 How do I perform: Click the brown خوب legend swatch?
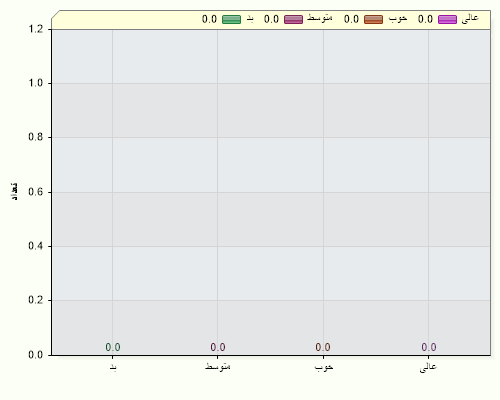click(373, 19)
